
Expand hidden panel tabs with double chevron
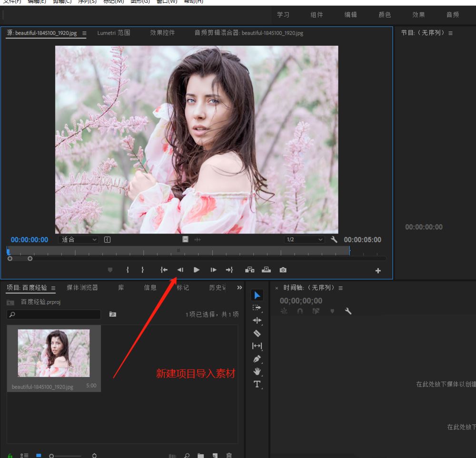239,288
